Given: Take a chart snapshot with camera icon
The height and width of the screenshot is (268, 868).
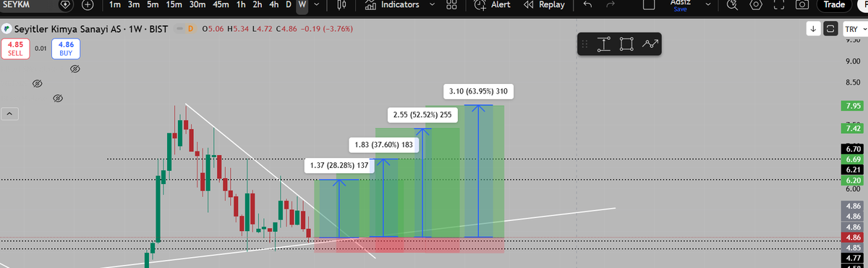Looking at the screenshot, I should coord(802,4).
